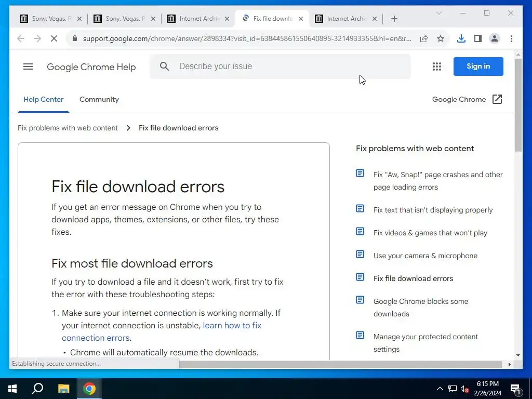The image size is (532, 399).
Task: Open the Google Chrome external link
Action: click(467, 99)
